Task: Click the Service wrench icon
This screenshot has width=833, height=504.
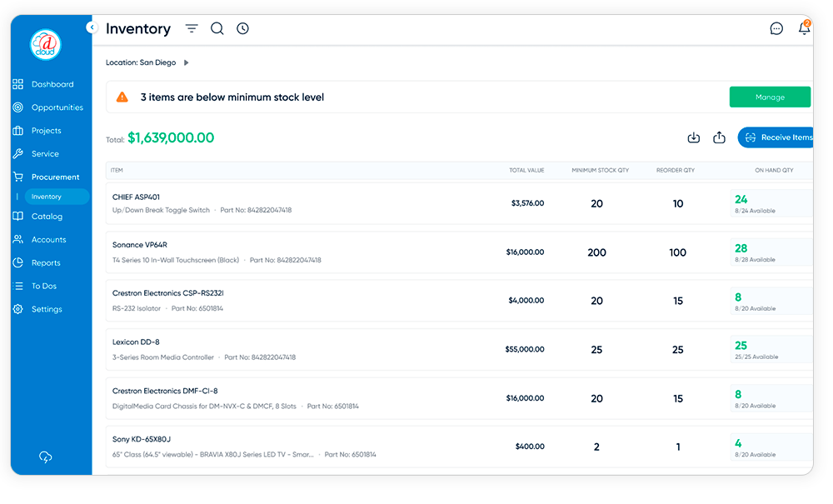Action: click(18, 154)
